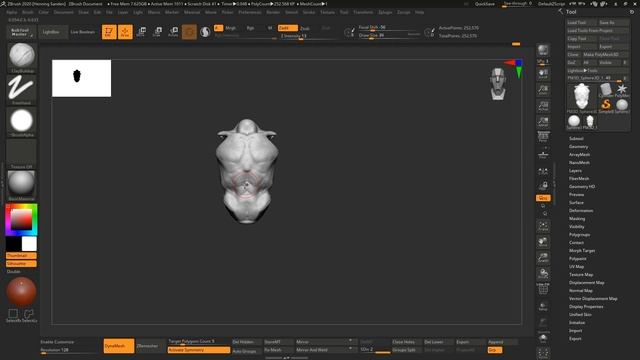Viewport: 640px width, 360px height.
Task: Open the Document menu
Action: click(64, 12)
